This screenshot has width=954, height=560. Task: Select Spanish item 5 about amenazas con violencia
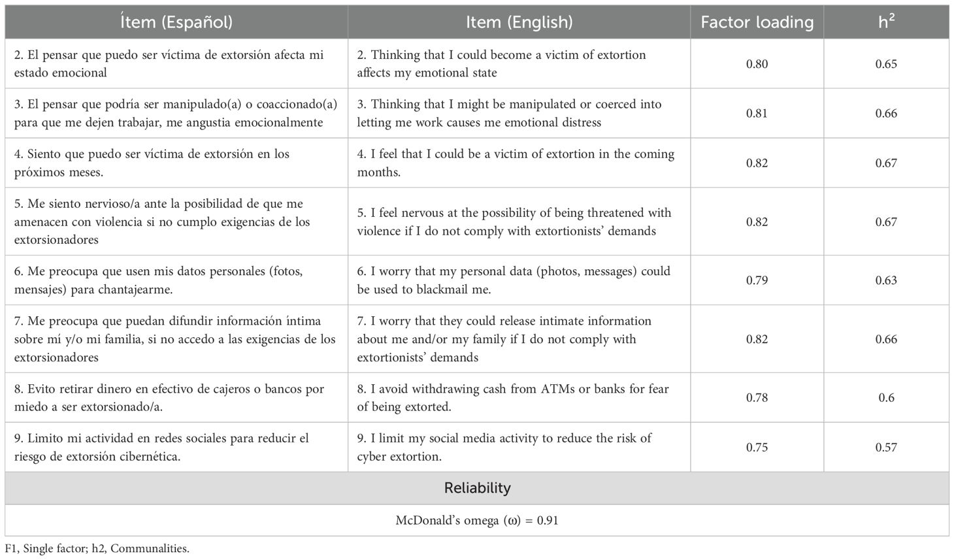[162, 222]
